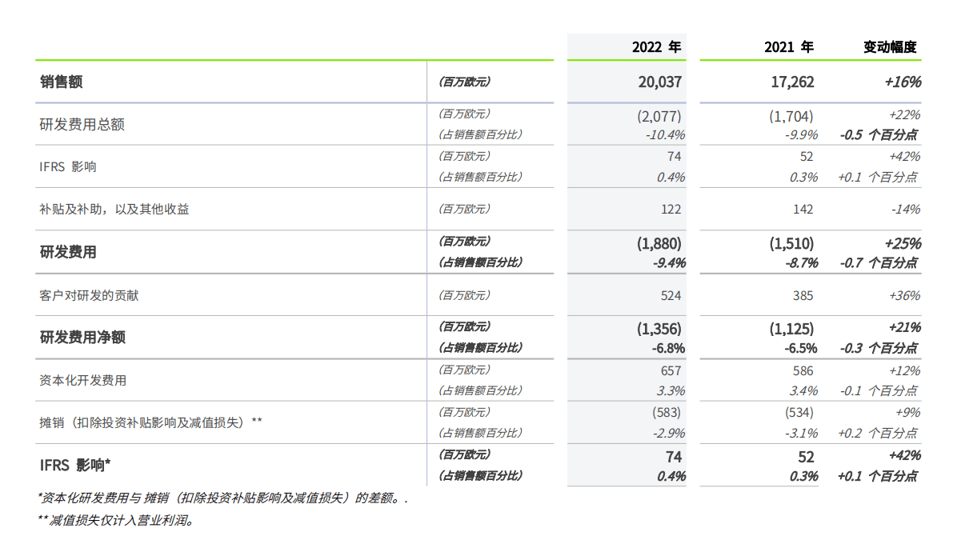Click the '2021 年' column header
965x560 pixels.
(789, 47)
